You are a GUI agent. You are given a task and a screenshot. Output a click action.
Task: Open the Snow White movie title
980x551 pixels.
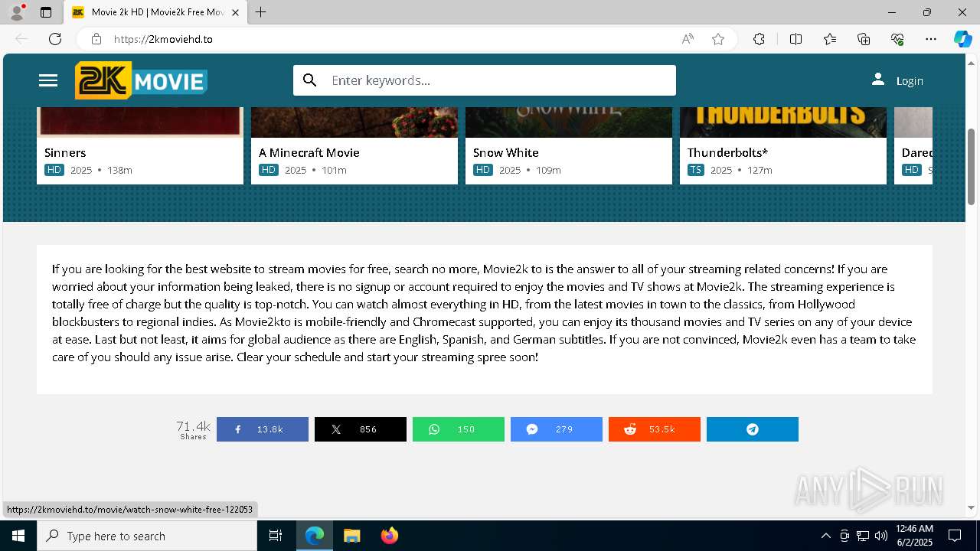[x=506, y=152]
